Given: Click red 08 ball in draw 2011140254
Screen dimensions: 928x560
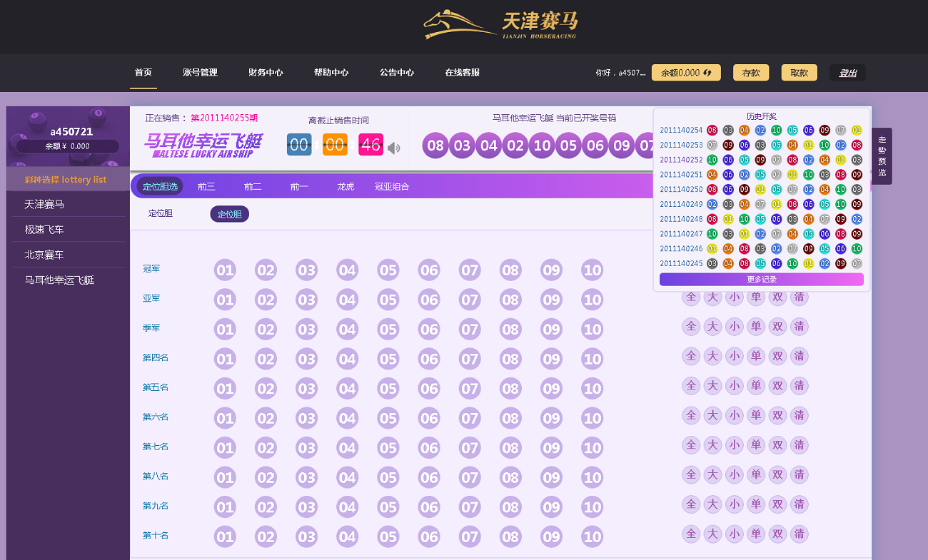Looking at the screenshot, I should pyautogui.click(x=712, y=131).
